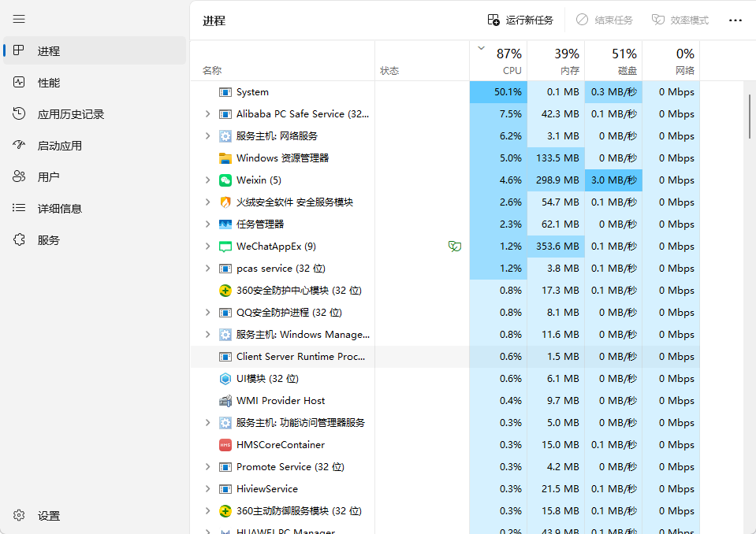The width and height of the screenshot is (756, 534).
Task: Expand 火绒安全软件 安全服务模块 row
Action: [208, 202]
